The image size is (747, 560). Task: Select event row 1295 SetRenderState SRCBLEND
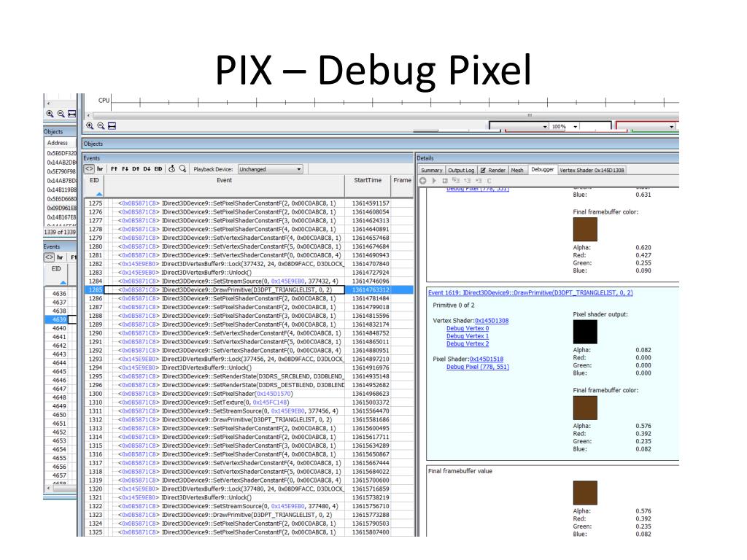(x=249, y=376)
